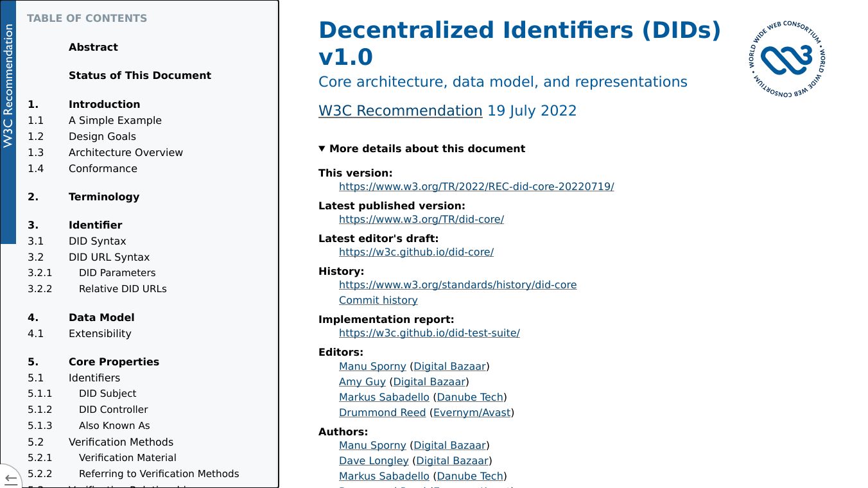This screenshot has height=488, width=868.
Task: Click the subtitle Core architecture, data model, and representations
Action: click(503, 82)
